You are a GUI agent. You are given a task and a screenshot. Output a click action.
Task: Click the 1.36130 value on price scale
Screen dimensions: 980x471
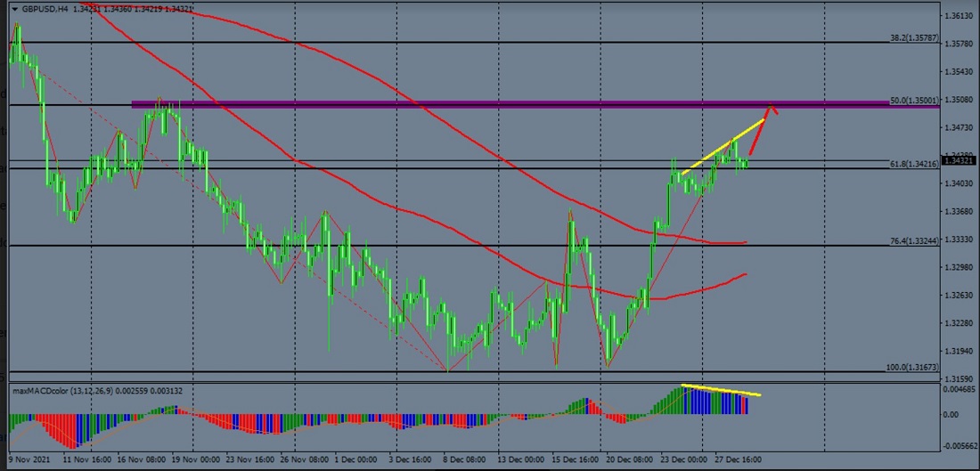[x=960, y=16]
